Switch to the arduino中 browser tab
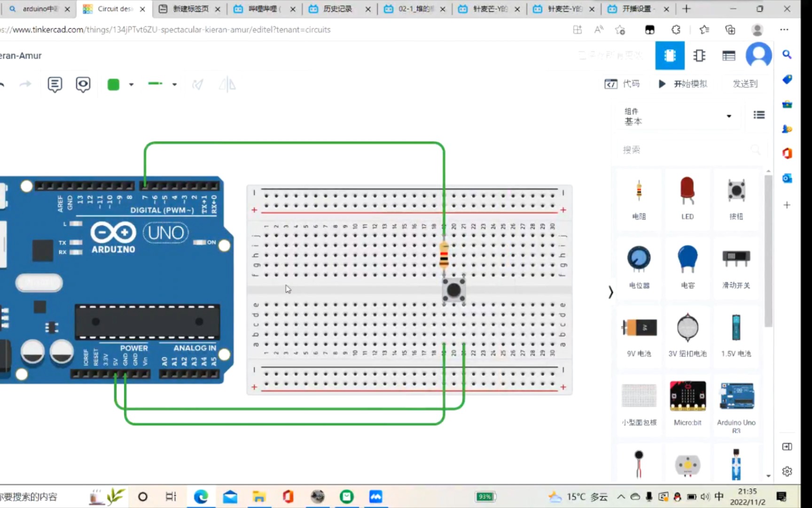Viewport: 812px width, 508px height. click(39, 9)
